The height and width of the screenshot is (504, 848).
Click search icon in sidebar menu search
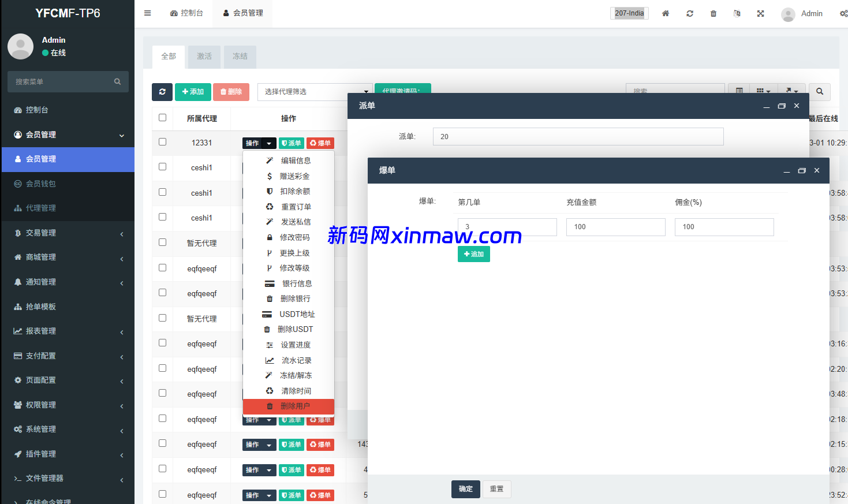(117, 82)
